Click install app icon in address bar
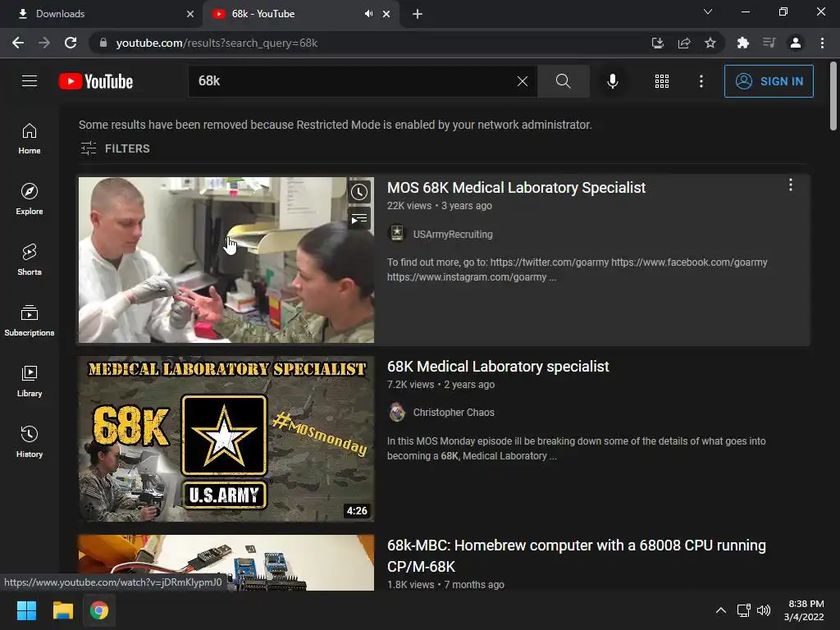 (x=657, y=43)
